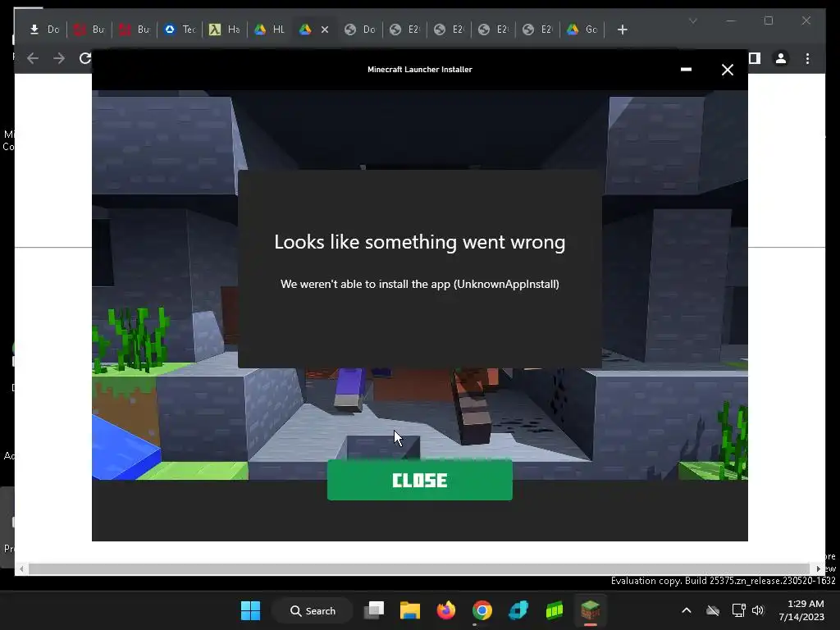Open Chrome side panel icon

[x=755, y=58]
